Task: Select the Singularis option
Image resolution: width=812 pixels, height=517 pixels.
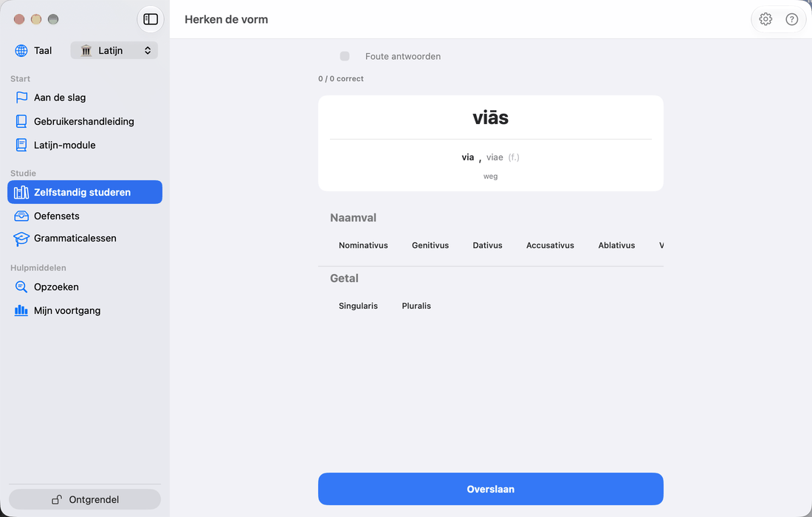Action: click(x=358, y=306)
